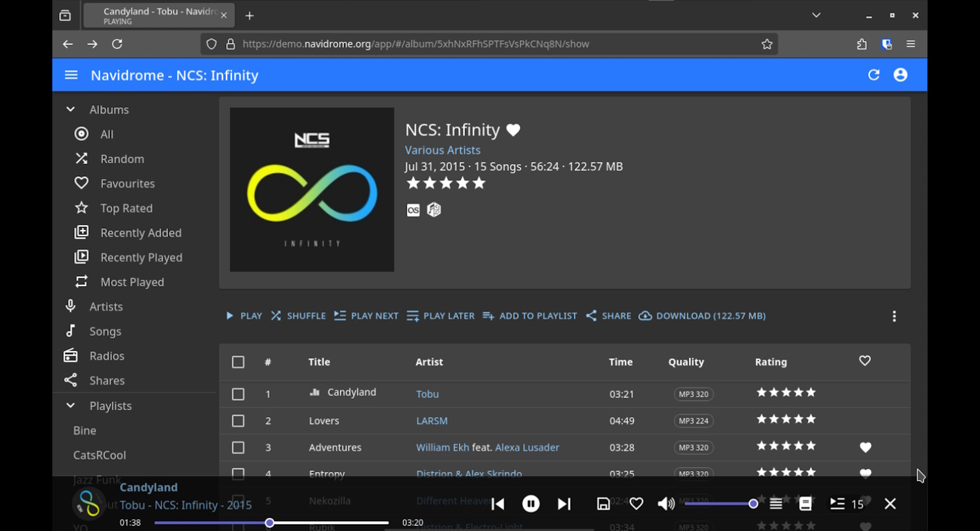Skip to the next track
The image size is (980, 531).
tap(564, 504)
